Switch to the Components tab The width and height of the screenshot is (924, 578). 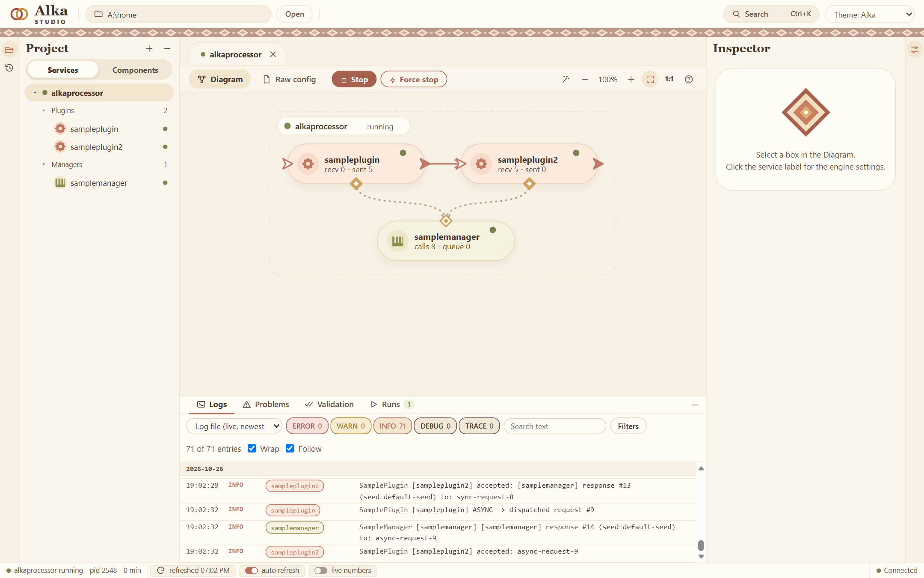pos(135,70)
